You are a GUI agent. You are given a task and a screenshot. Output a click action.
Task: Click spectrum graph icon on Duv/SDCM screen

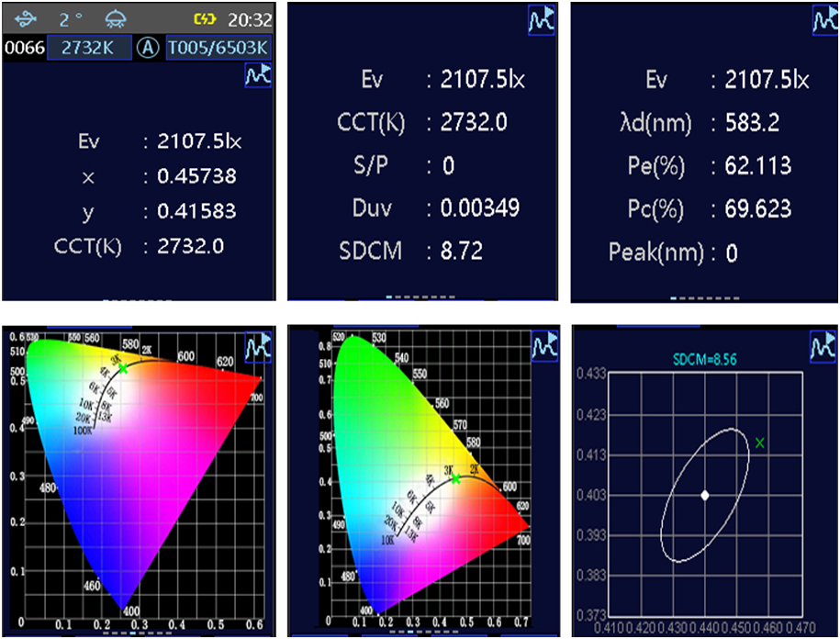(542, 19)
